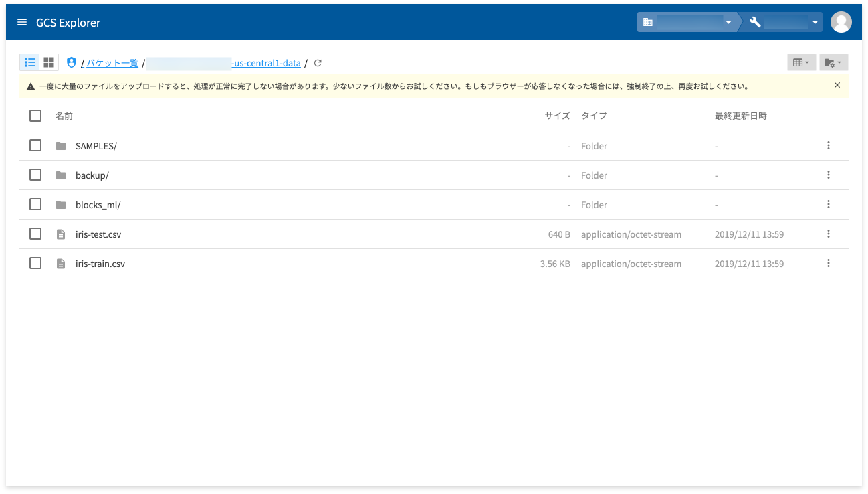868x494 pixels.
Task: Check the iris-test.csv file checkbox
Action: [x=35, y=234]
